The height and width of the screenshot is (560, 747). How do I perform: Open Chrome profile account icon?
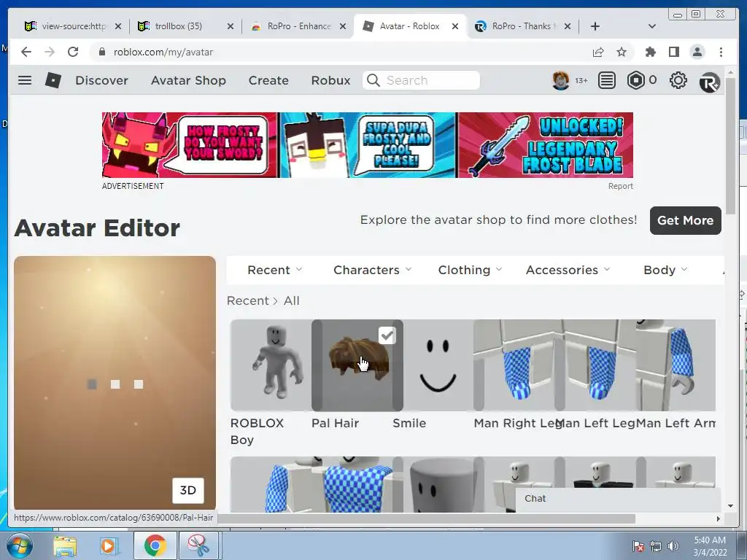(x=697, y=52)
